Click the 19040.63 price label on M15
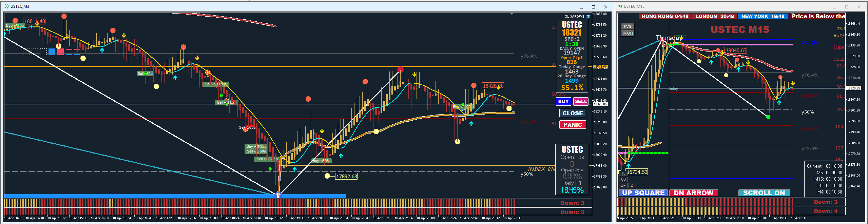 (x=736, y=50)
